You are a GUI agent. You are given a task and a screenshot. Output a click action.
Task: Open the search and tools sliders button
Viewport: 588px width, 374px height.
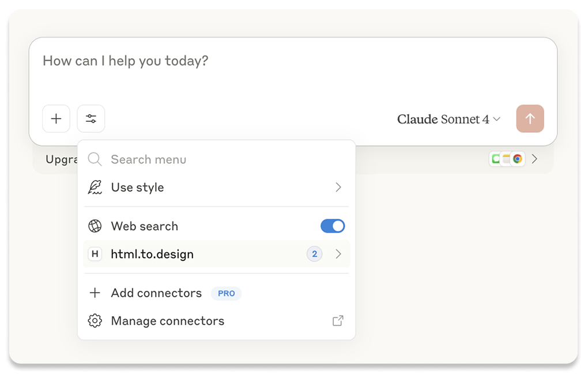[x=91, y=119]
